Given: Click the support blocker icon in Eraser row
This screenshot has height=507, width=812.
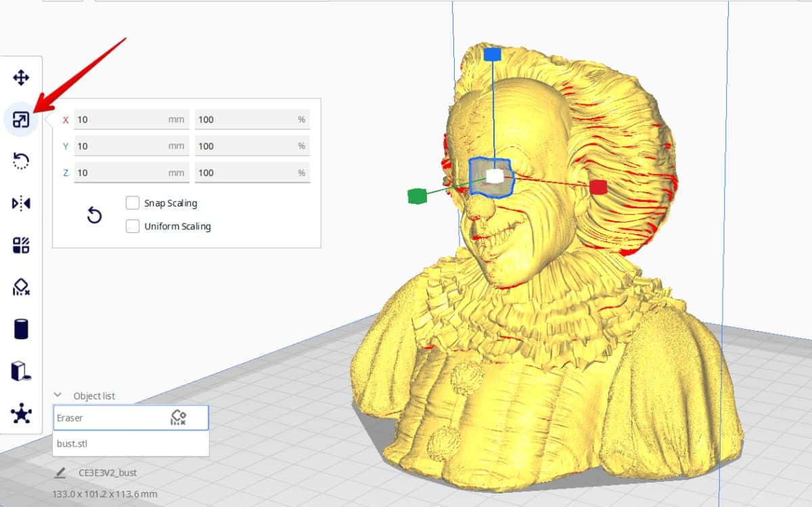Looking at the screenshot, I should (178, 418).
